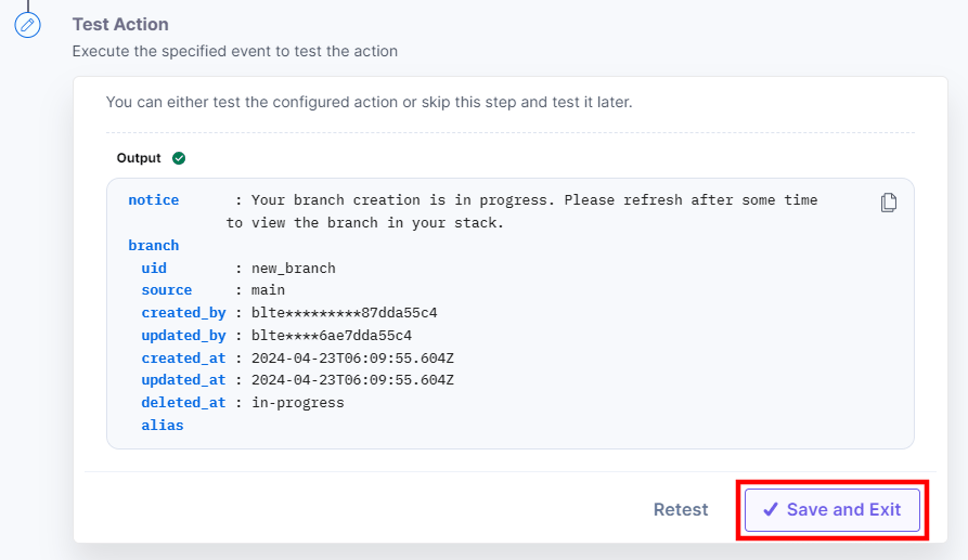Screen dimensions: 968x560
Task: Click the branch creation in progress notice text
Action: (x=522, y=211)
